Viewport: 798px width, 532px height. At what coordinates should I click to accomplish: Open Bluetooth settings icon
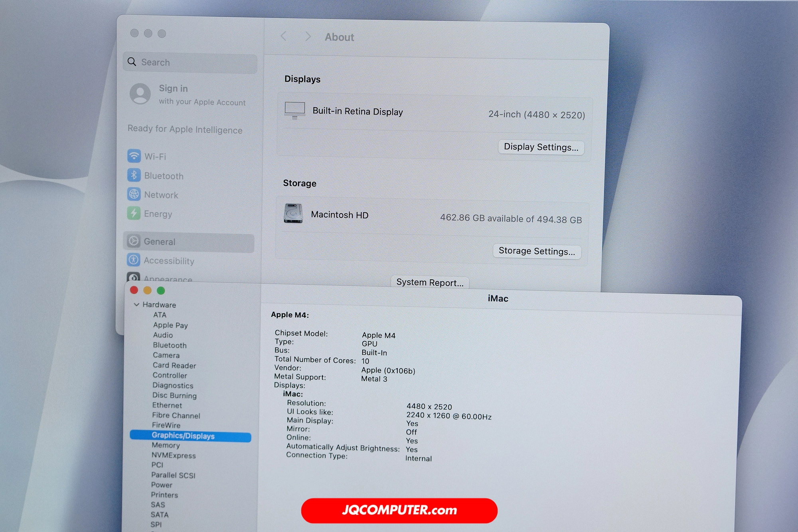(x=134, y=175)
